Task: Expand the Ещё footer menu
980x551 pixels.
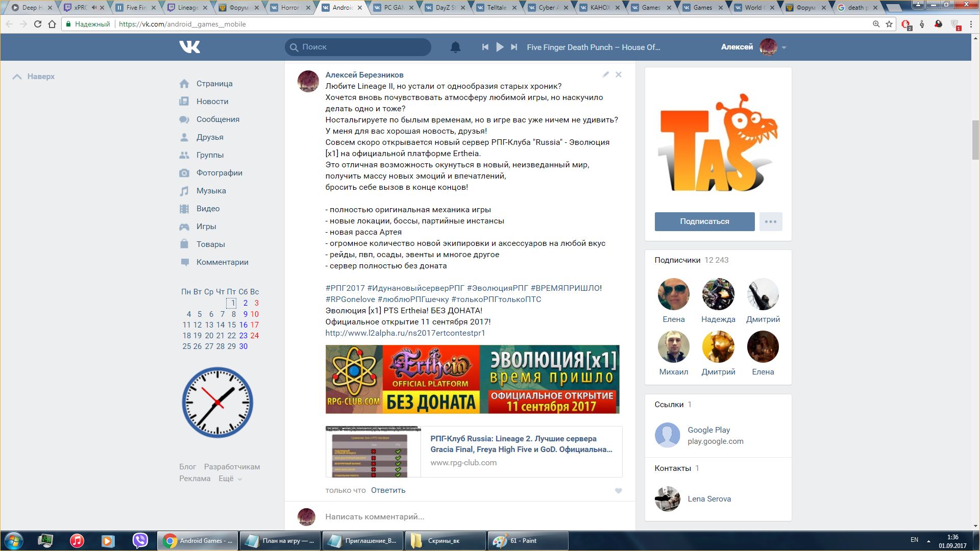Action: (230, 479)
